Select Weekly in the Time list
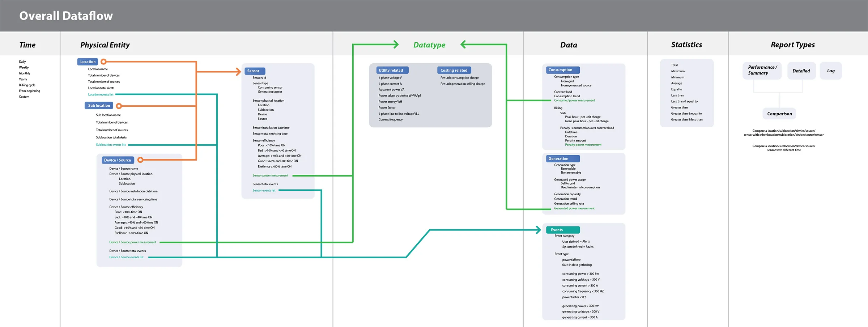The height and width of the screenshot is (327, 868). (24, 68)
